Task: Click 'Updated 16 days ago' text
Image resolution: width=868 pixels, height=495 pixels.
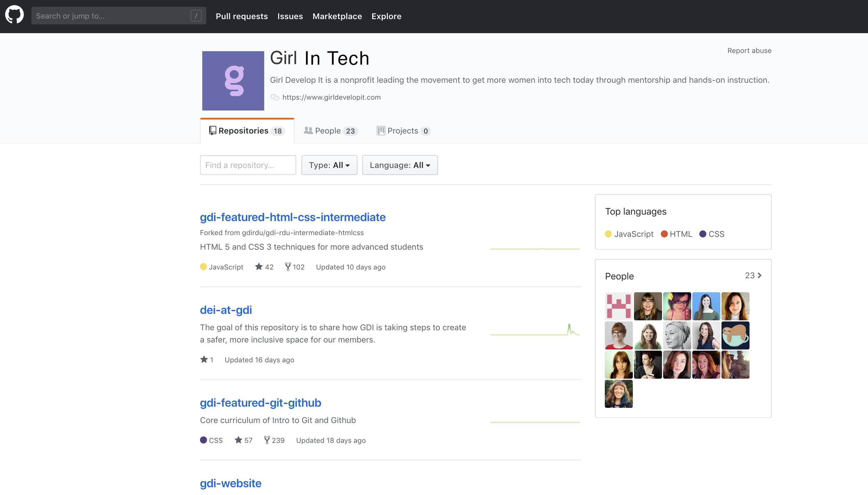Action: pyautogui.click(x=259, y=360)
